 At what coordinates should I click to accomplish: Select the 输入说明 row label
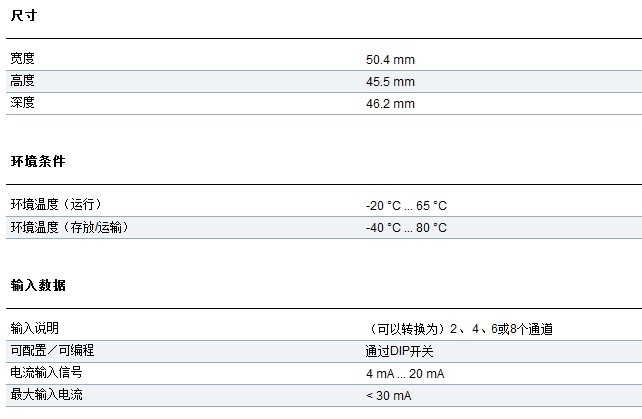[35, 328]
